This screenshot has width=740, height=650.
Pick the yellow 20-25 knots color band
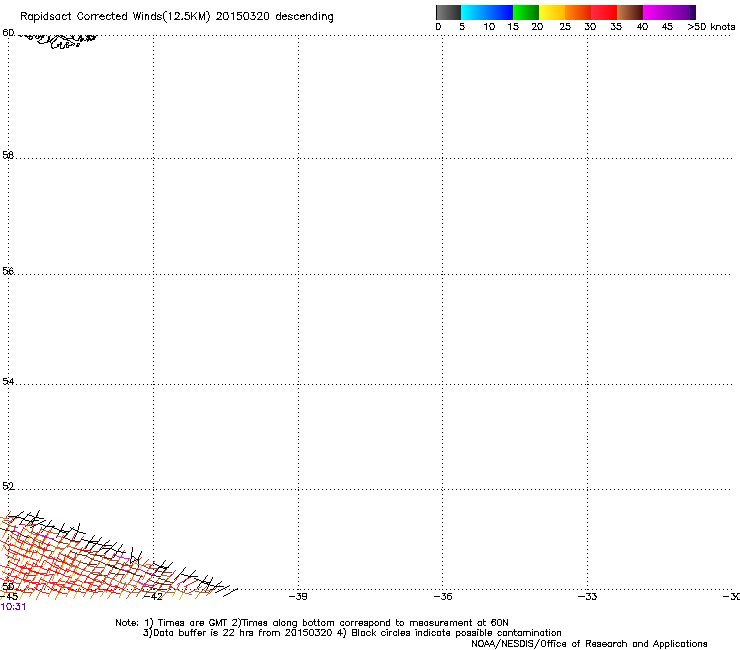551,12
